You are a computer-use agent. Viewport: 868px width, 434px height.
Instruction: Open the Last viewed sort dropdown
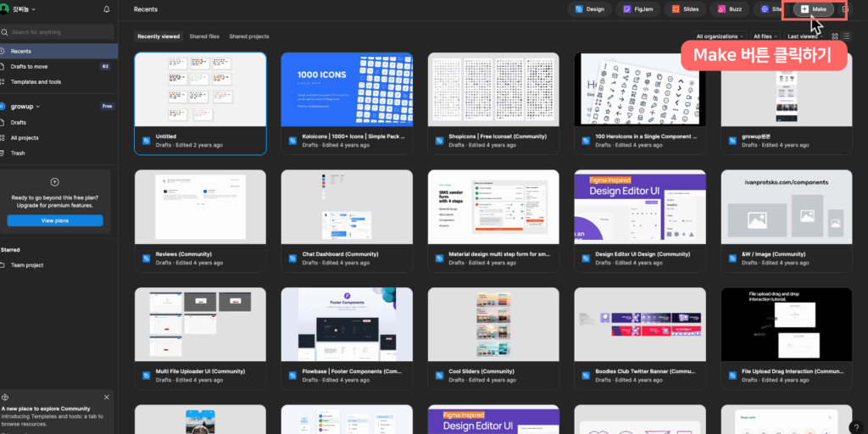click(x=805, y=36)
